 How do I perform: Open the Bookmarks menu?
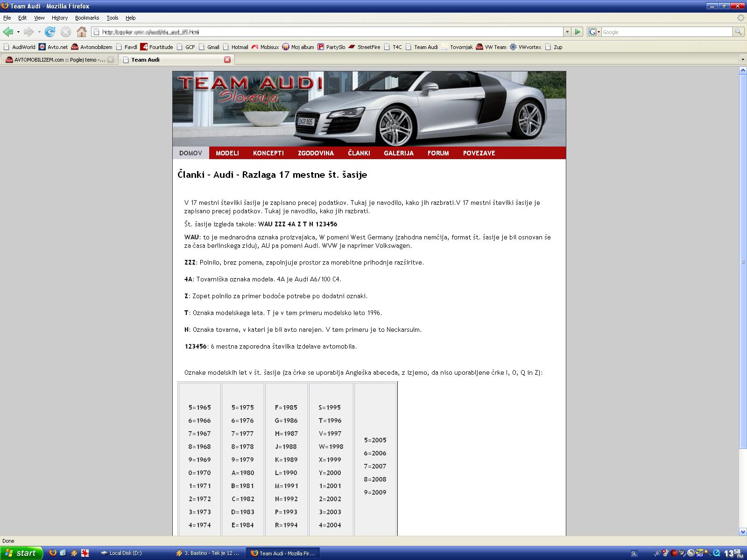click(87, 18)
